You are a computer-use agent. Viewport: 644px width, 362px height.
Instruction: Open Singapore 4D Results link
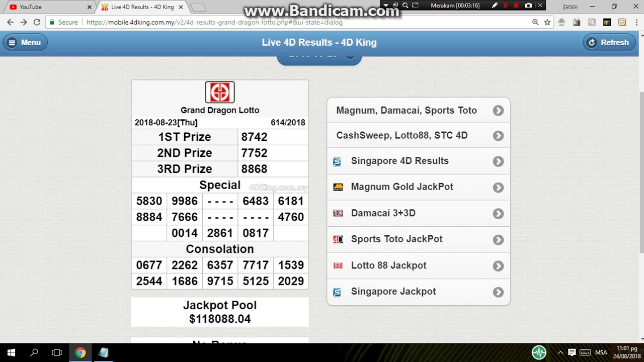click(419, 161)
